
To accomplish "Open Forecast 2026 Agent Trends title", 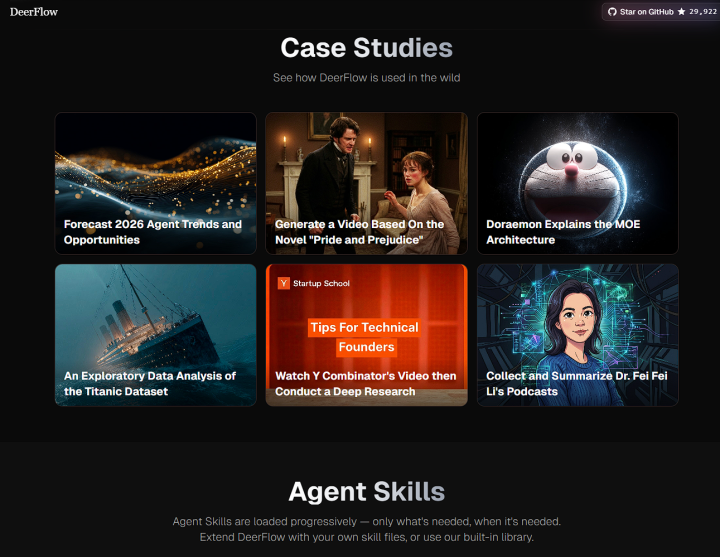I will [153, 232].
